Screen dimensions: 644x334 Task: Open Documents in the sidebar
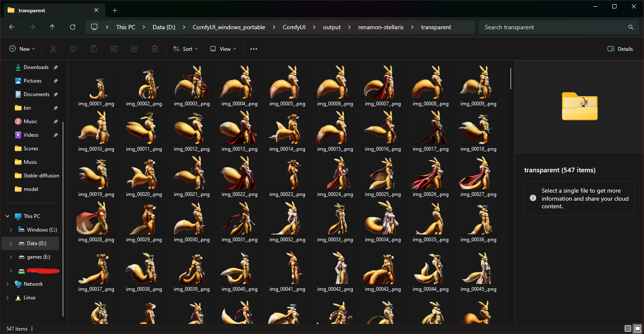36,94
